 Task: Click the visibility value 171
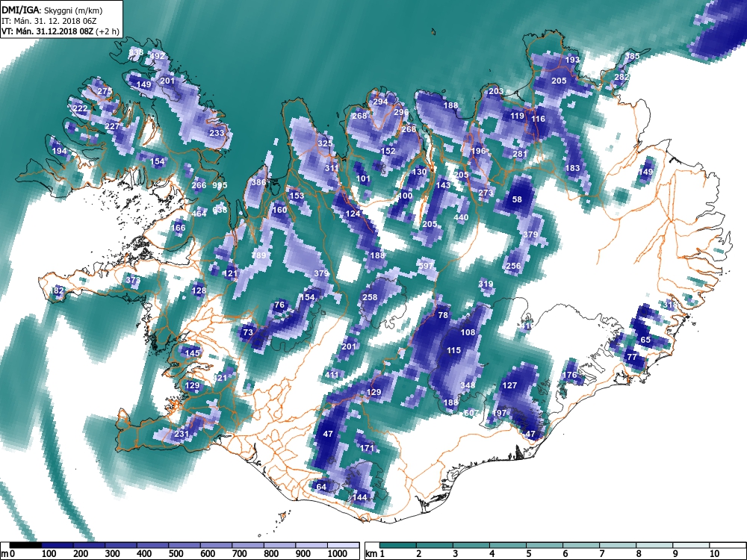tap(367, 448)
